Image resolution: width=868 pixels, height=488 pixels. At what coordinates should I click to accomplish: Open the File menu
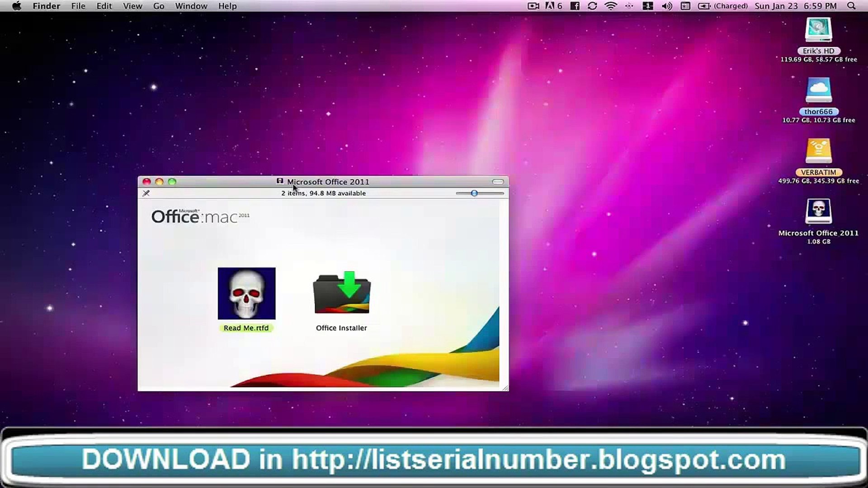[78, 6]
